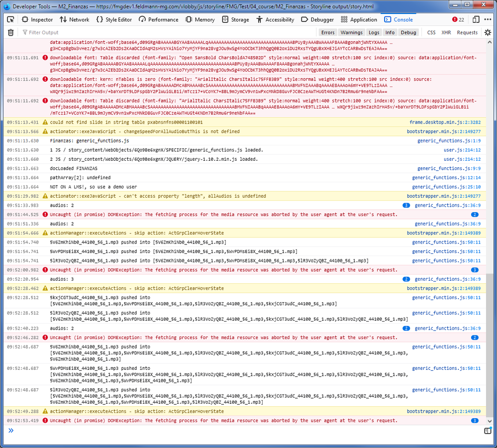Open console settings gear

click(x=488, y=32)
